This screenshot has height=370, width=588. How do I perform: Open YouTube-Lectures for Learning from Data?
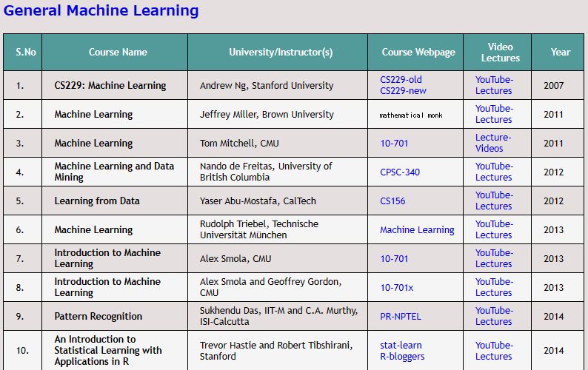pyautogui.click(x=494, y=201)
